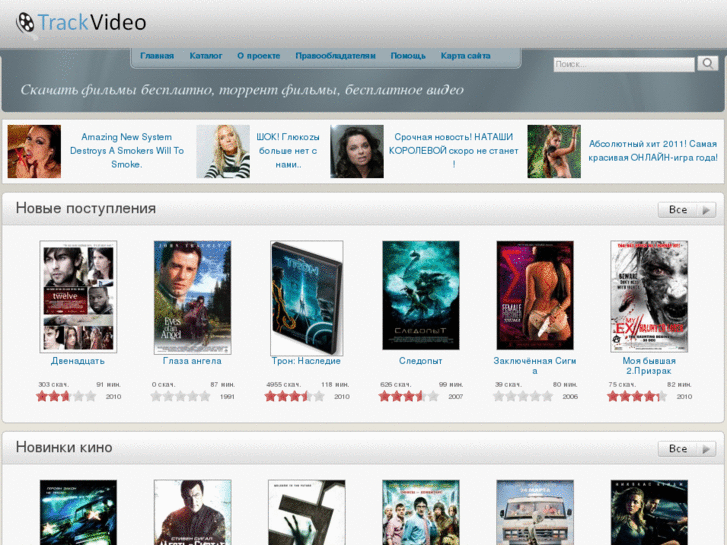This screenshot has height=545, width=727.
Task: Open the Двенадцать movie poster
Action: [x=78, y=297]
